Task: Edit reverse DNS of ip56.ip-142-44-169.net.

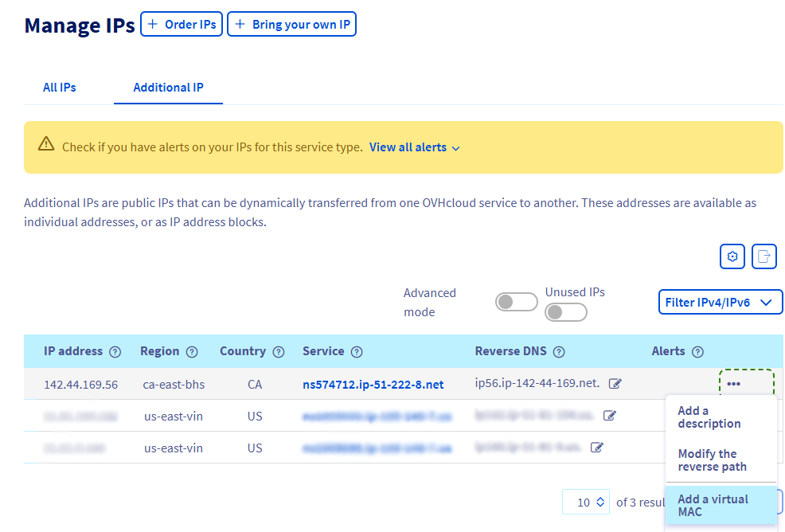Action: pyautogui.click(x=615, y=384)
